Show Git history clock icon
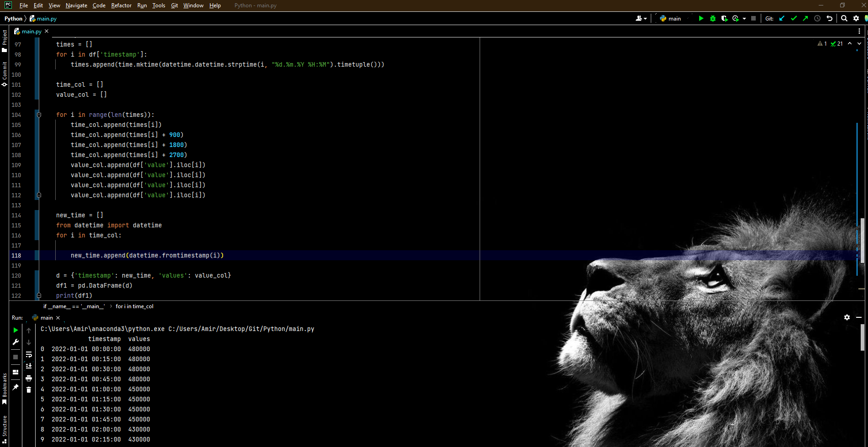 (x=817, y=18)
